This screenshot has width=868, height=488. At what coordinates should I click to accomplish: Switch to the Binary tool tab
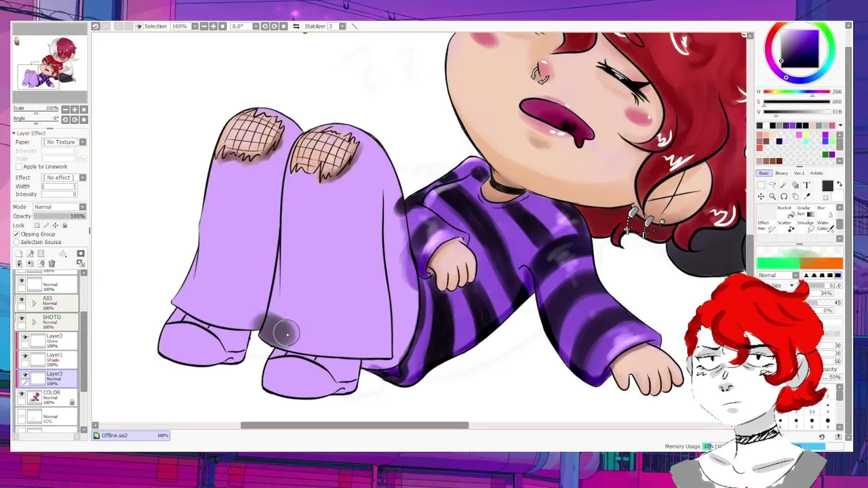pyautogui.click(x=781, y=174)
